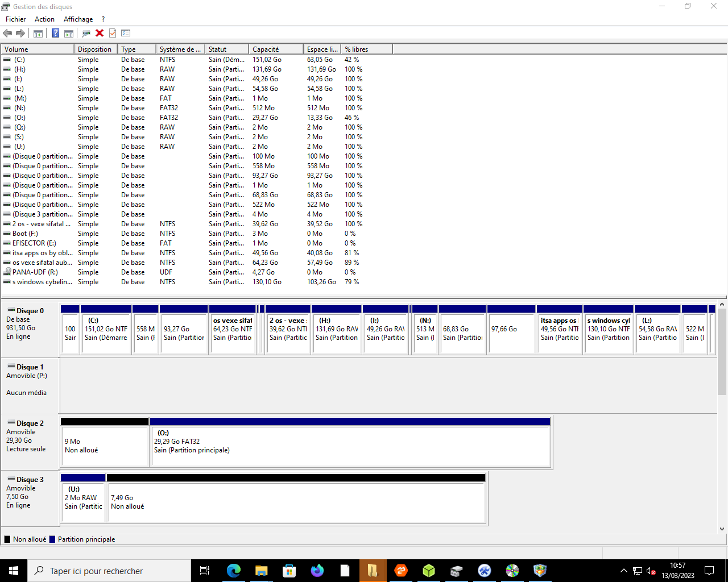Sort by the % libres column header

pyautogui.click(x=366, y=49)
